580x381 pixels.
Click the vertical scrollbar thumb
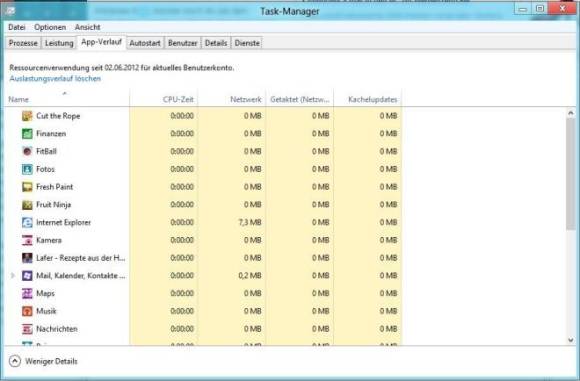pos(570,174)
